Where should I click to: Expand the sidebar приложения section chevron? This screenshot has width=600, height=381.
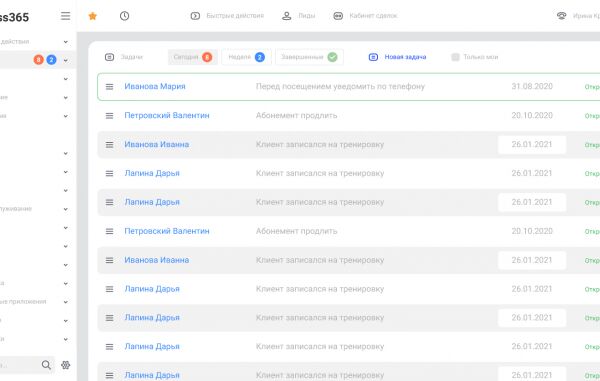pos(65,302)
